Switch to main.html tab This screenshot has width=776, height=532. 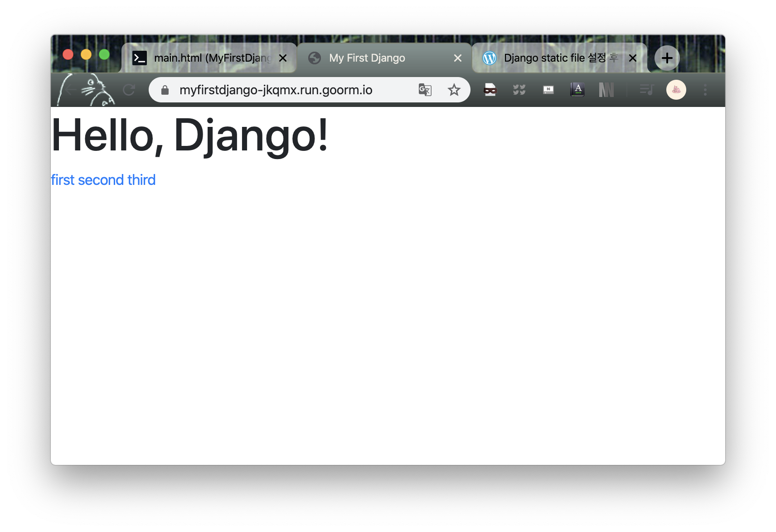point(209,58)
